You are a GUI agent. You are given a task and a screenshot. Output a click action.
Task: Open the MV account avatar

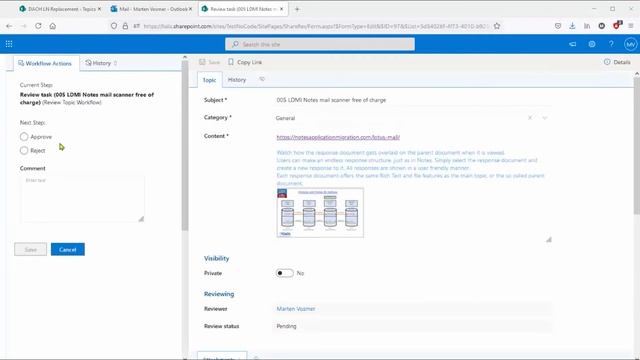click(630, 44)
